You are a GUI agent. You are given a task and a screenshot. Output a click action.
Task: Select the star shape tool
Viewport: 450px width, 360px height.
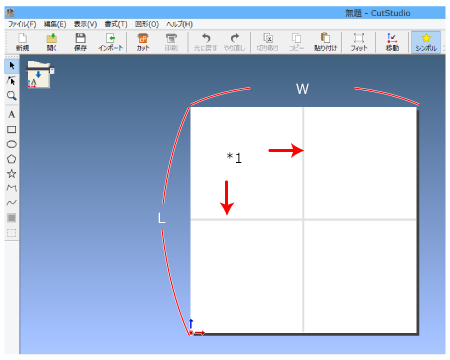tap(12, 174)
